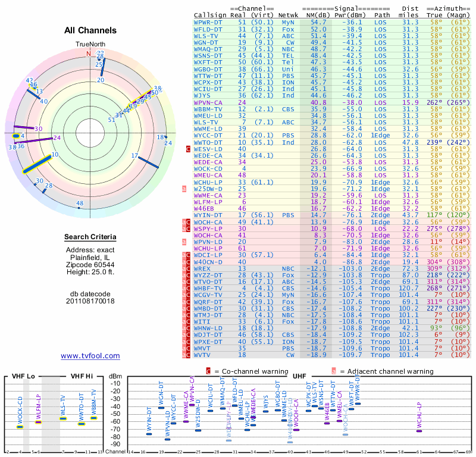The image size is (476, 457).
Task: Select the 117° true azimuth value
Action: (434, 215)
